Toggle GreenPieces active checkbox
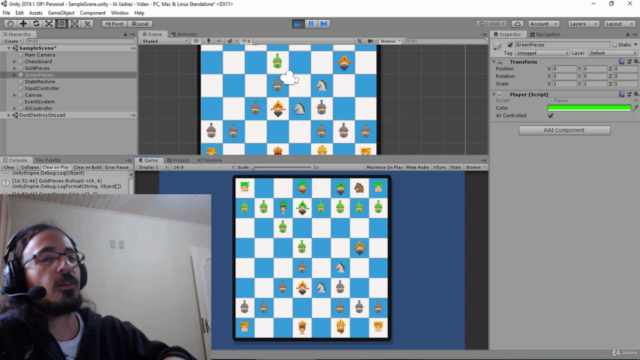This screenshot has height=360, width=640. [510, 44]
